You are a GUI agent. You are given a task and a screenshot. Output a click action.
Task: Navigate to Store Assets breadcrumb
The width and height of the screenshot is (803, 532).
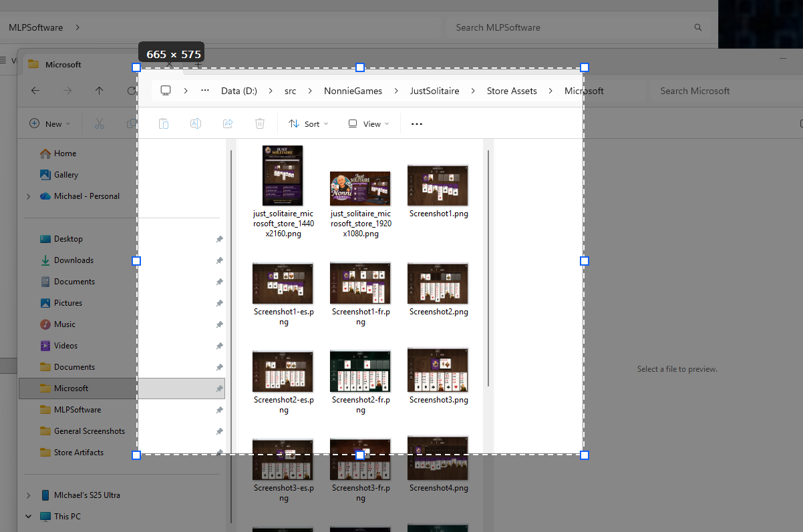tap(512, 91)
